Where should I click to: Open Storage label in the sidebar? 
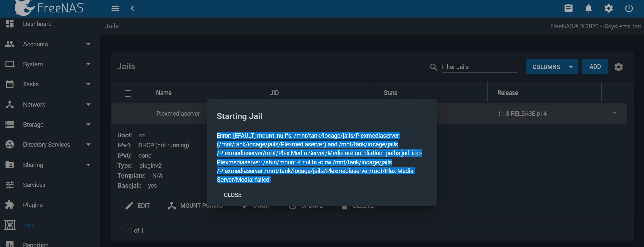33,125
